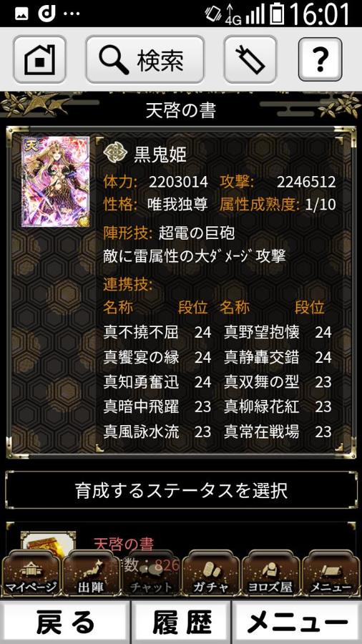Tap the 戻る back softkey
The height and width of the screenshot is (644, 362).
[x=65, y=623]
